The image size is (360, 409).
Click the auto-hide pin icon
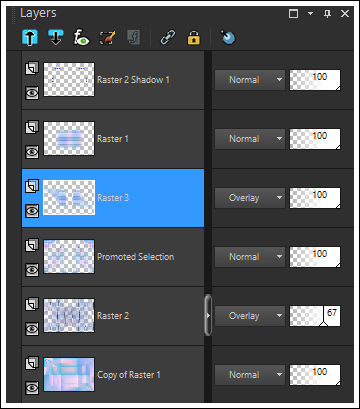click(x=327, y=14)
